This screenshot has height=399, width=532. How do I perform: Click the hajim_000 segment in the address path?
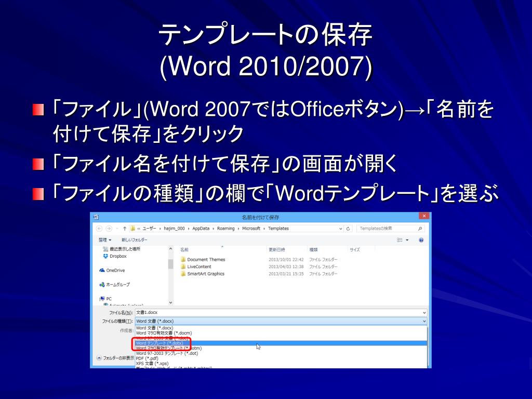[x=174, y=229]
